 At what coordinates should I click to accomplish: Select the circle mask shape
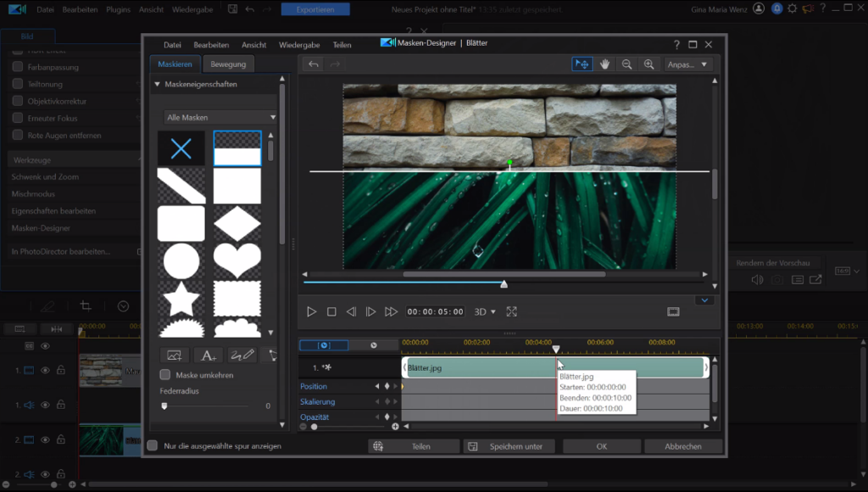(x=181, y=261)
